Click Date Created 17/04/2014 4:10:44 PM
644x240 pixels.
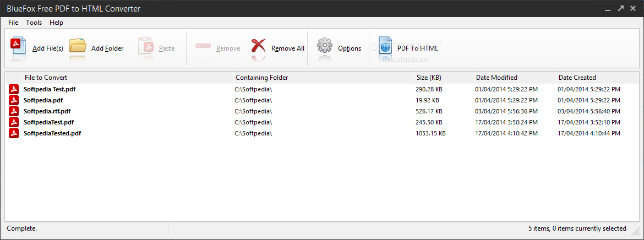point(589,134)
